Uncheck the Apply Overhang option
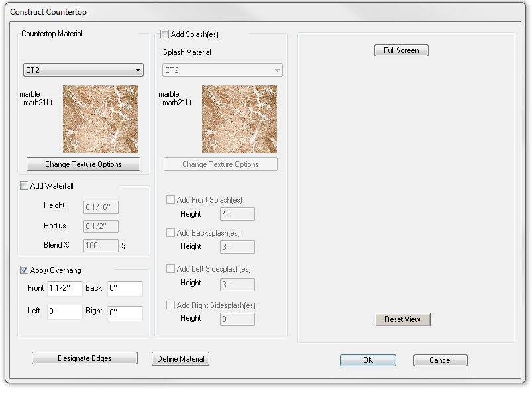 coord(25,270)
